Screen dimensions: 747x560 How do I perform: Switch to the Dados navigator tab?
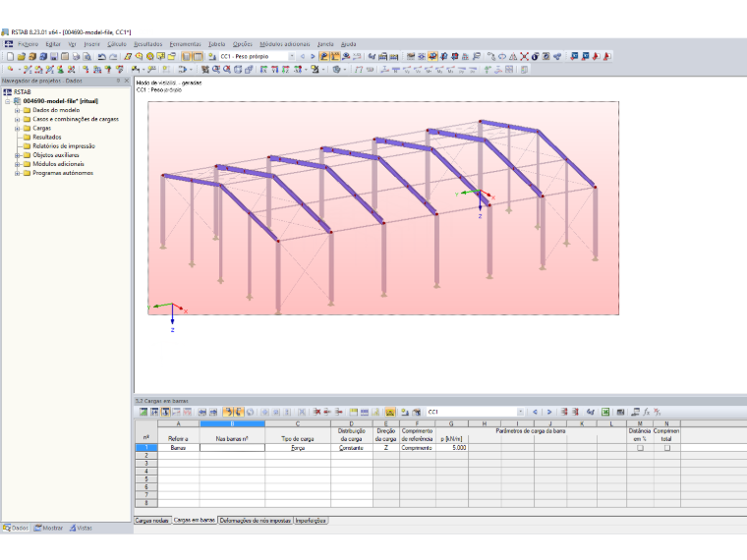pyautogui.click(x=16, y=528)
